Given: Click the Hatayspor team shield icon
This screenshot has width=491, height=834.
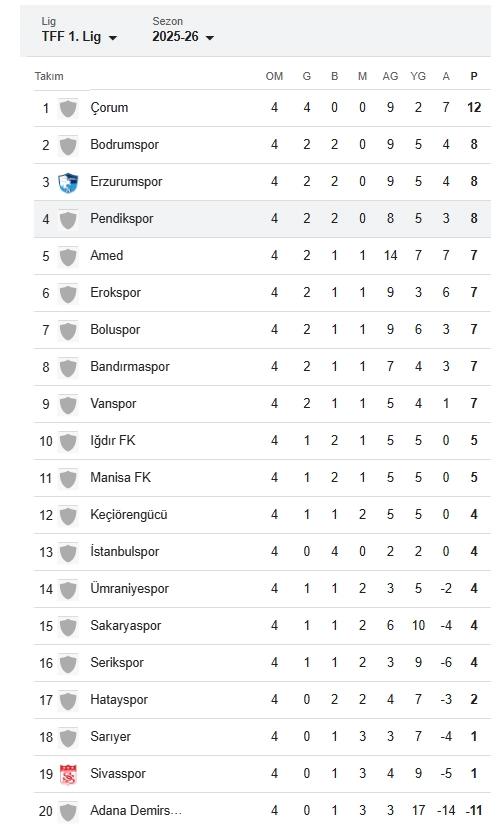Looking at the screenshot, I should coord(68,700).
